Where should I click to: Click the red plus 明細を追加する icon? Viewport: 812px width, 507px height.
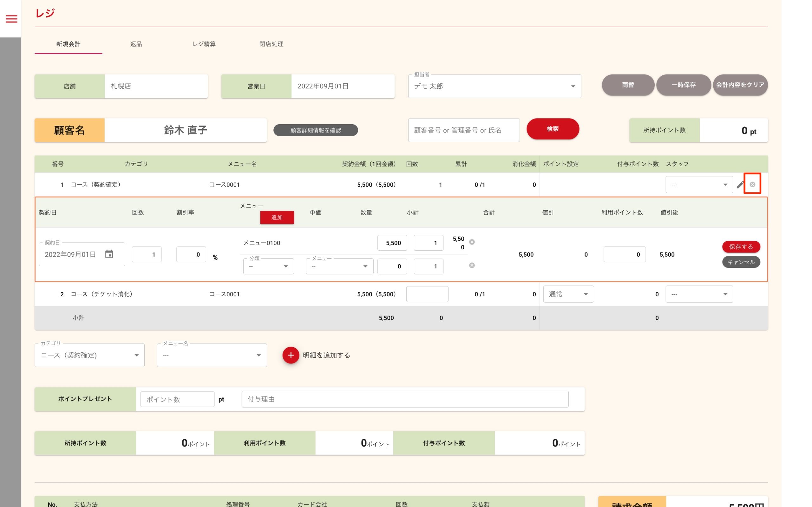coord(291,355)
